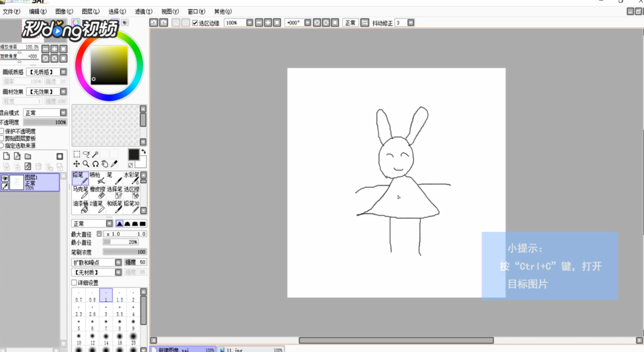
Task: Open the 抖动修正 stabilizer dropdown
Action: click(411, 23)
